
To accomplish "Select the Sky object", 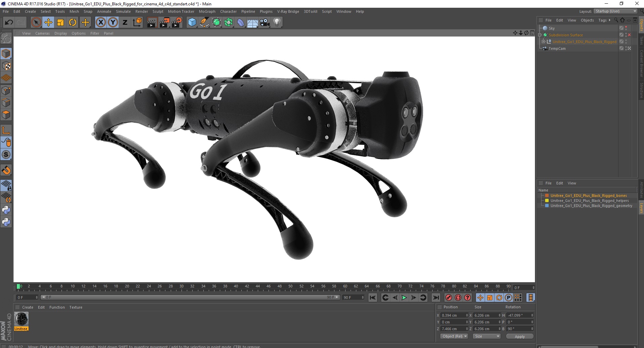I will (552, 28).
